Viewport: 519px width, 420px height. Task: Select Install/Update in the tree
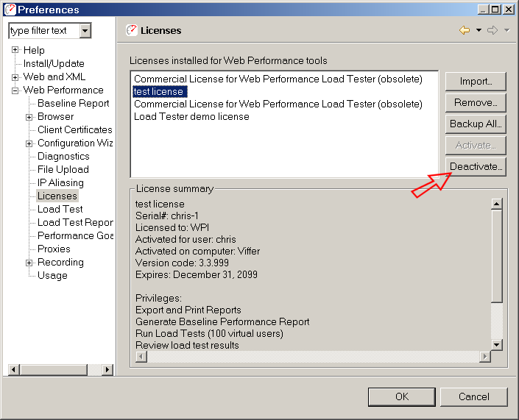coord(54,63)
